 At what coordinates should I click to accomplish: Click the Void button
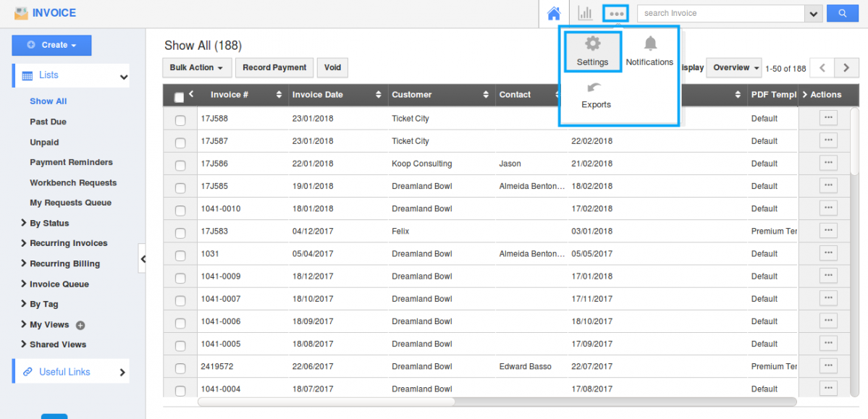pyautogui.click(x=333, y=67)
